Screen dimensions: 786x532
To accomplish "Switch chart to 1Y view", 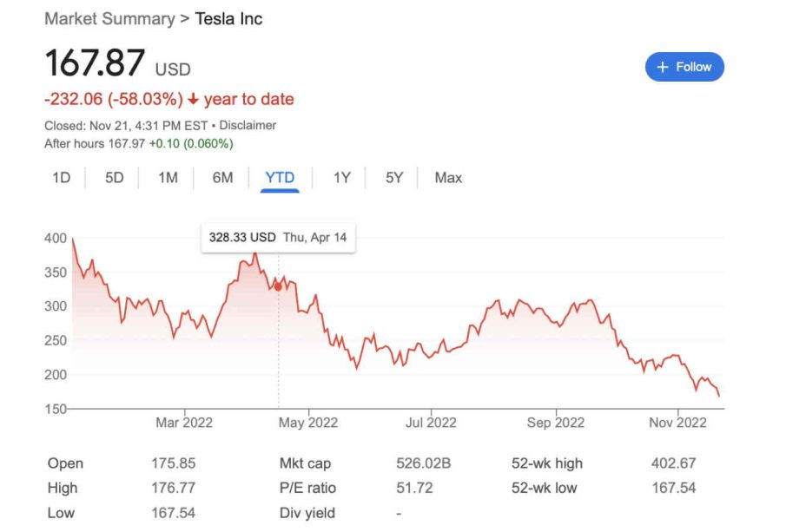I will pos(342,178).
